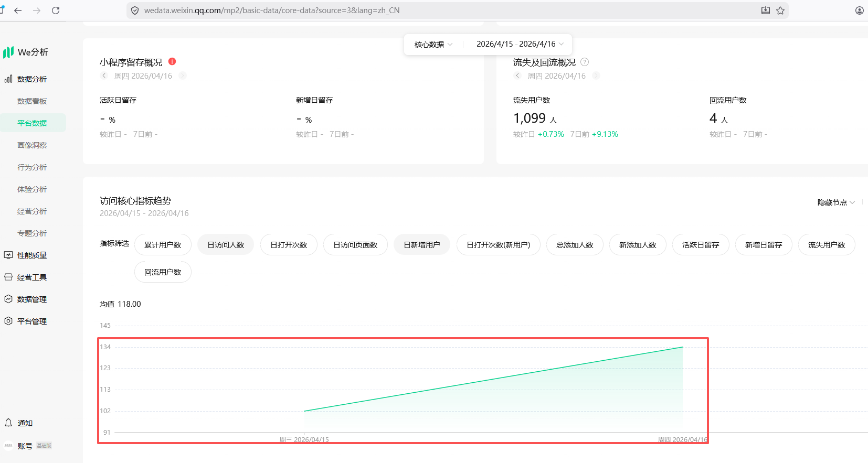The image size is (868, 463).
Task: Enable the 流失用户数 metric chip
Action: [826, 245]
